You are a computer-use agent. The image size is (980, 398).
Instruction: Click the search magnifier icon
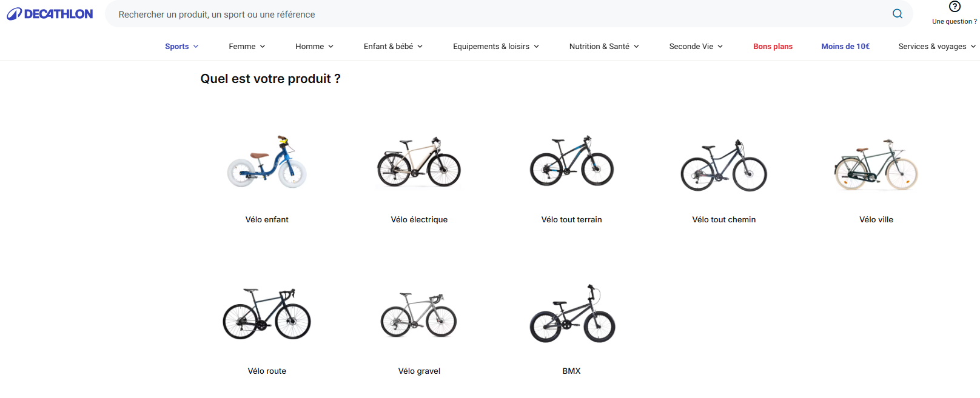898,14
